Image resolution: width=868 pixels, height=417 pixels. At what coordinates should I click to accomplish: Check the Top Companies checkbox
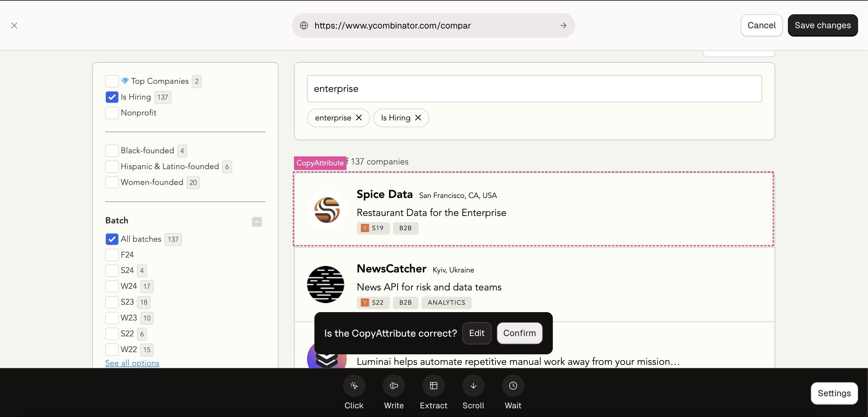pyautogui.click(x=112, y=81)
